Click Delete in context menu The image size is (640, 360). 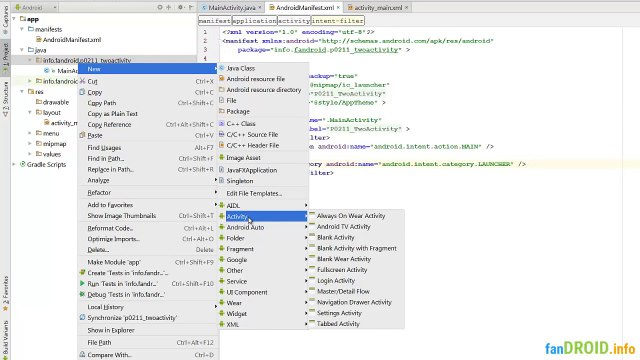pyautogui.click(x=147, y=250)
